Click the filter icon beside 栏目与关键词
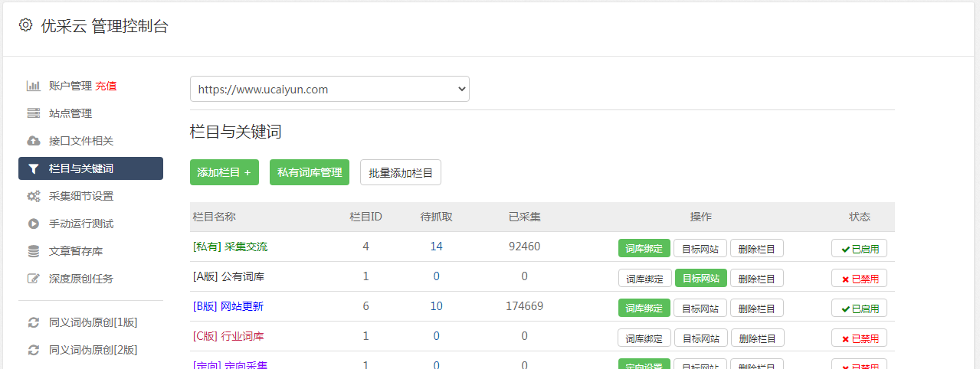This screenshot has height=369, width=980. coord(33,168)
